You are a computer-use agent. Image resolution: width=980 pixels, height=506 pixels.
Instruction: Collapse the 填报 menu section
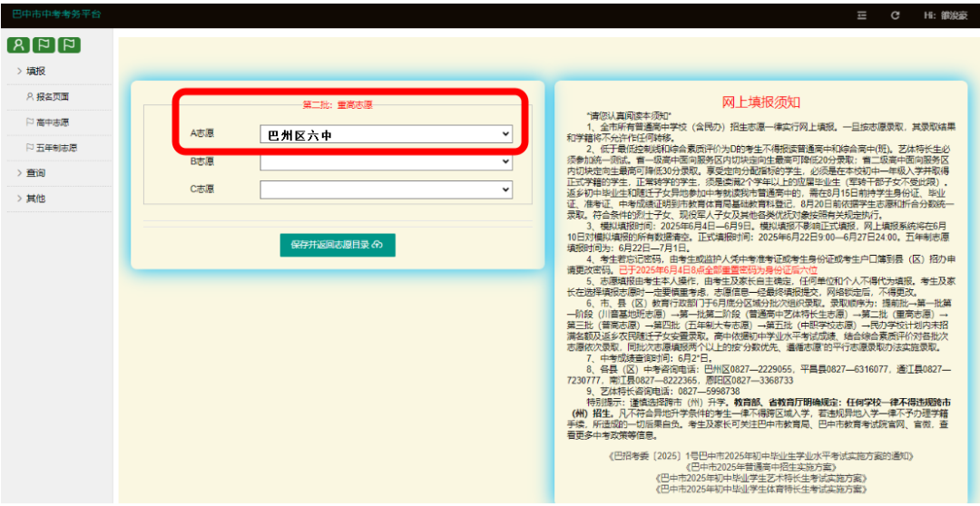tap(36, 71)
